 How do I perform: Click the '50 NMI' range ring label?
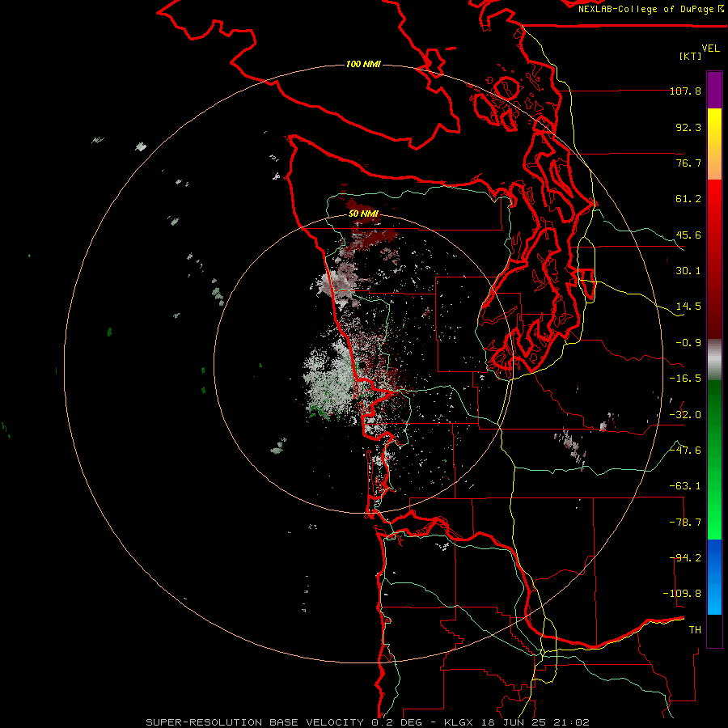(363, 214)
